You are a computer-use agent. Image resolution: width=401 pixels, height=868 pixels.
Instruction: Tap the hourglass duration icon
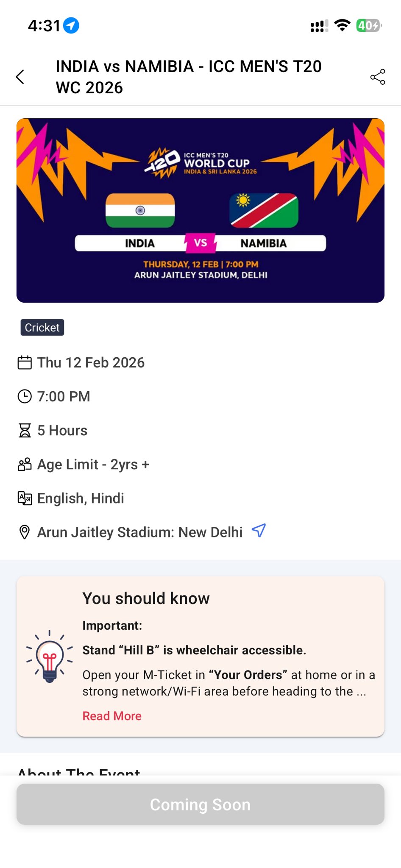click(25, 431)
